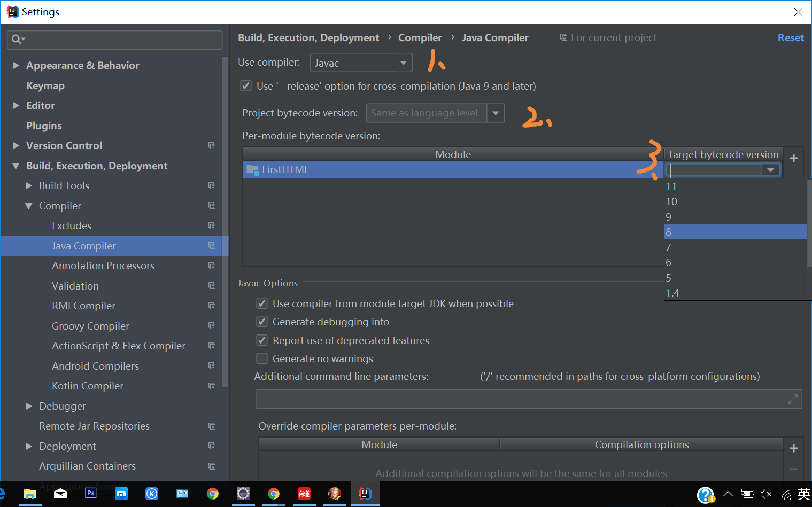Switch to IntelliJ IDEA in the taskbar

point(365,493)
